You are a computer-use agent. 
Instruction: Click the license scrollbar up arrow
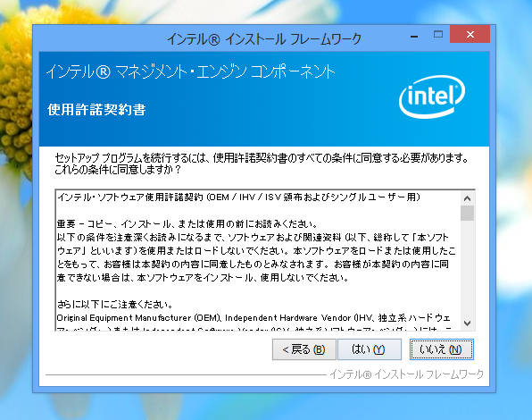coord(467,198)
